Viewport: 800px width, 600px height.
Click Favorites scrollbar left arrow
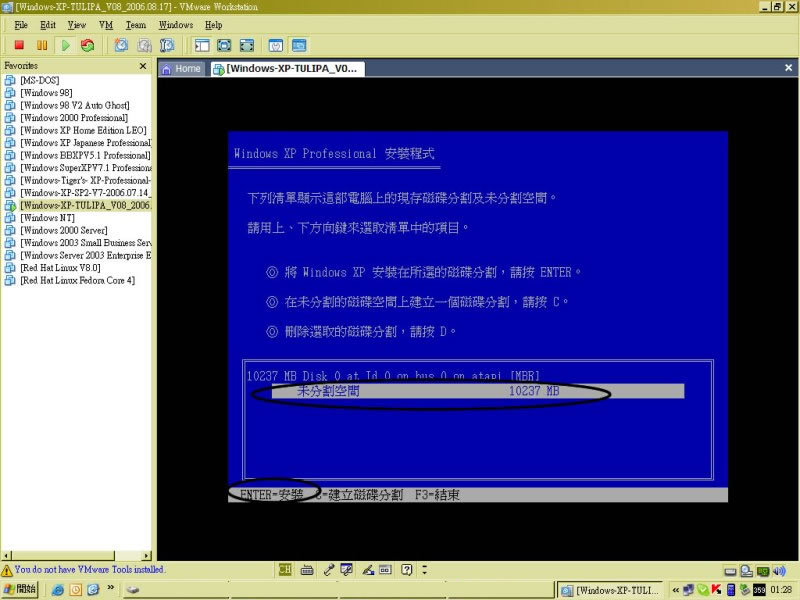click(6, 556)
